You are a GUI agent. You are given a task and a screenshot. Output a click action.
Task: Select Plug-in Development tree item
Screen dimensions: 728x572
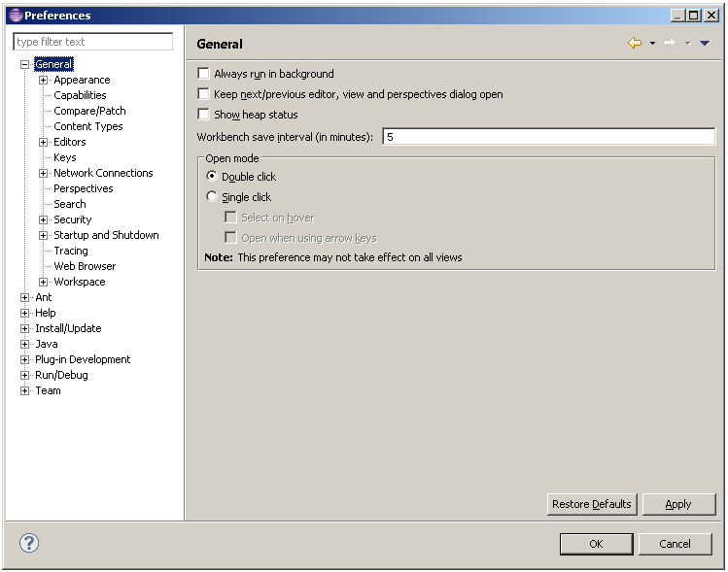[x=83, y=359]
